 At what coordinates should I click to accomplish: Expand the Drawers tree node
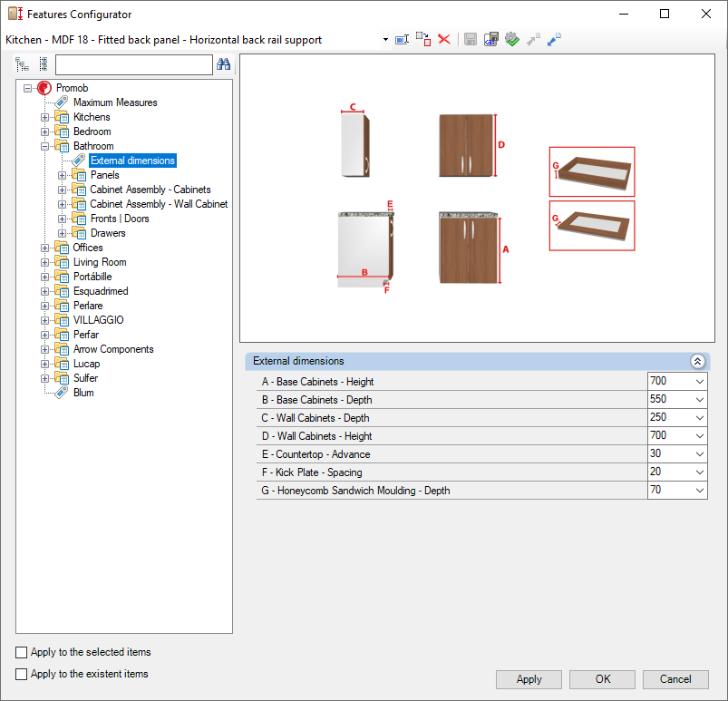click(62, 234)
